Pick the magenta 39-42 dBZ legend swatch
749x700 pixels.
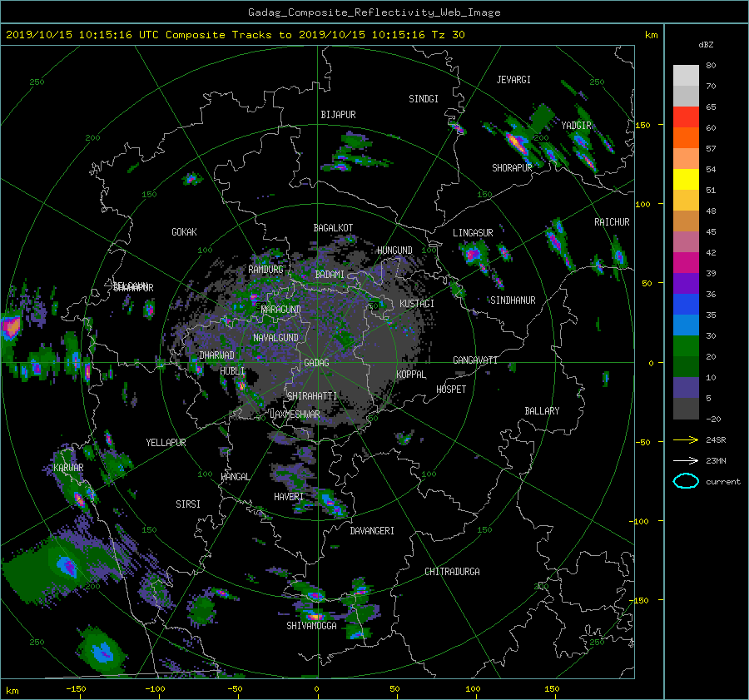[686, 263]
